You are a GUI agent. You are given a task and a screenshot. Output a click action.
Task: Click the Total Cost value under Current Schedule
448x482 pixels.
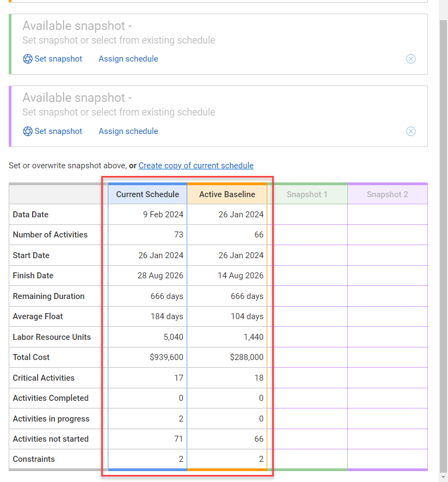(x=167, y=357)
